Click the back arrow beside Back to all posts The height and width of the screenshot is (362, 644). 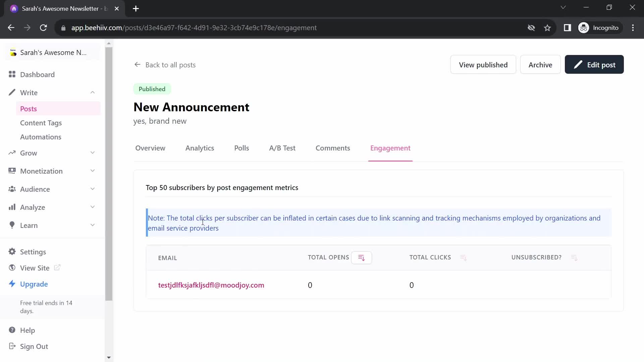click(x=137, y=65)
